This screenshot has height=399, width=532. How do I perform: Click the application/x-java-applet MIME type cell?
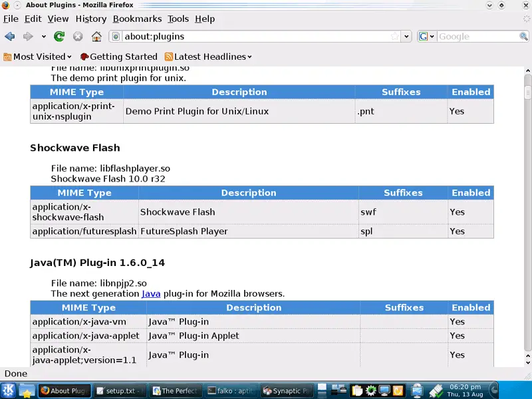(88, 336)
